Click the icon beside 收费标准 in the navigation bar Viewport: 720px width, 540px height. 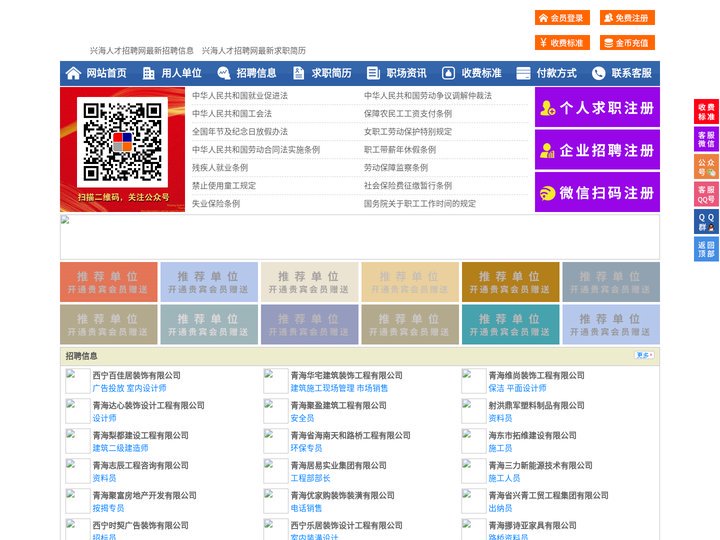click(448, 73)
